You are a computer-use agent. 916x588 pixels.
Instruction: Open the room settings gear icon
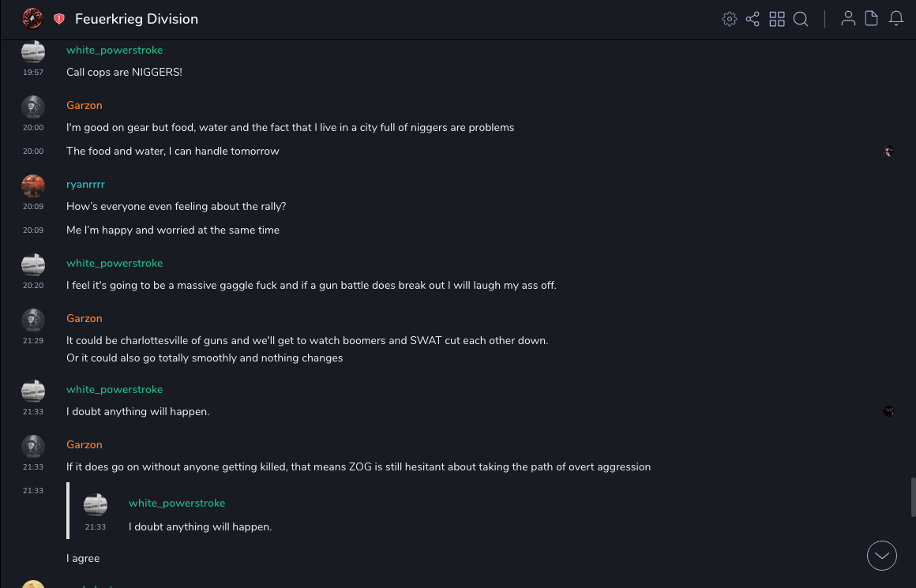click(730, 19)
